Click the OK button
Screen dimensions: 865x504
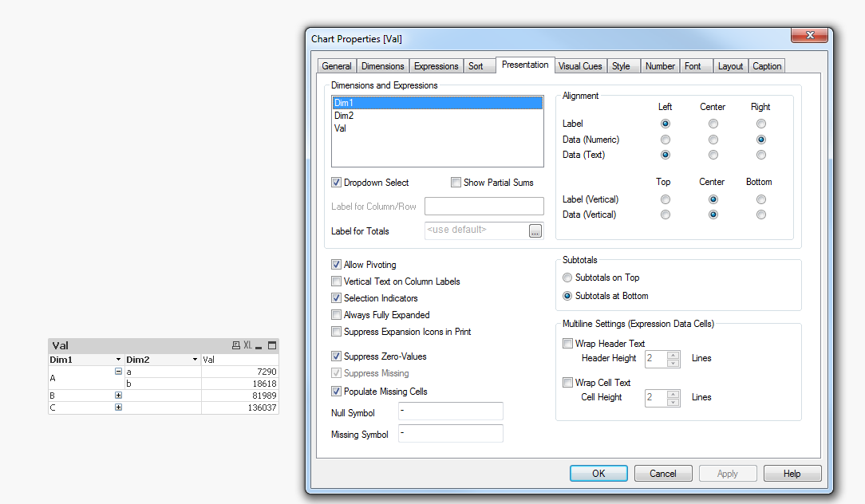[598, 474]
